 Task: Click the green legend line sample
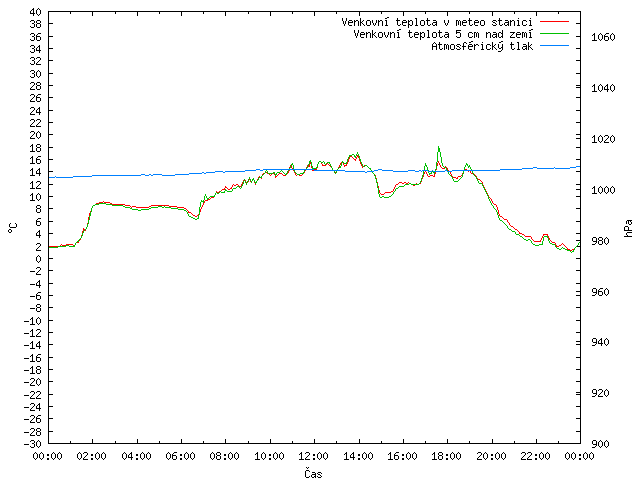(x=554, y=33)
